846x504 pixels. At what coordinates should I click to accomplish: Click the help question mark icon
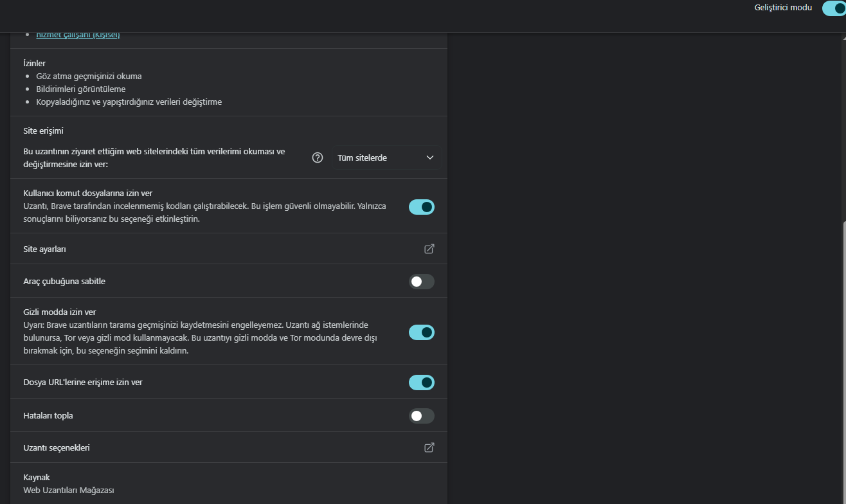coord(317,157)
